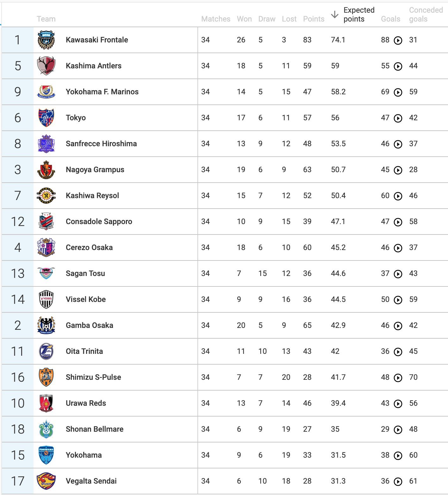Viewport: 448px width, 495px height.
Task: Sort by the Won column header
Action: [244, 19]
